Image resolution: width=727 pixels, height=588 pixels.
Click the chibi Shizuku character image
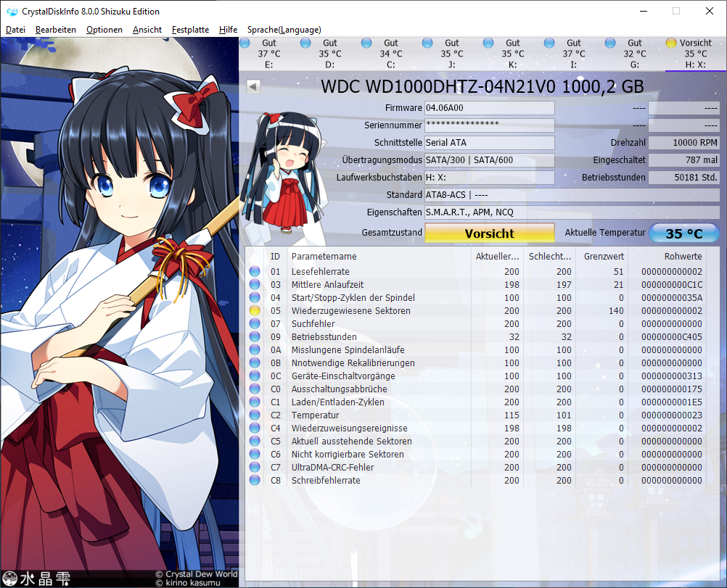[285, 174]
